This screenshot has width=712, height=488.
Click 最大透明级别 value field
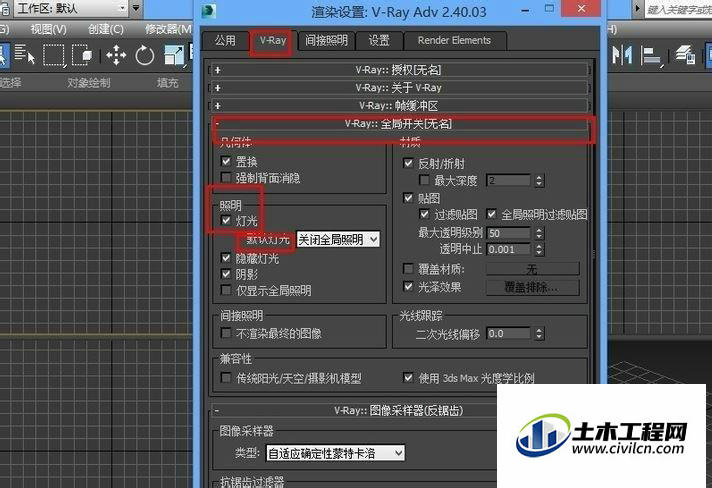pyautogui.click(x=508, y=233)
